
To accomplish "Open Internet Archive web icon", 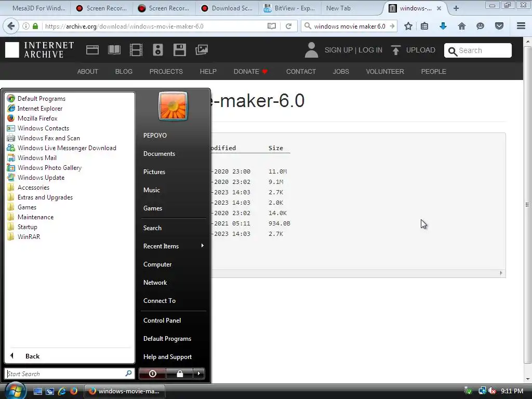I will pyautogui.click(x=92, y=50).
